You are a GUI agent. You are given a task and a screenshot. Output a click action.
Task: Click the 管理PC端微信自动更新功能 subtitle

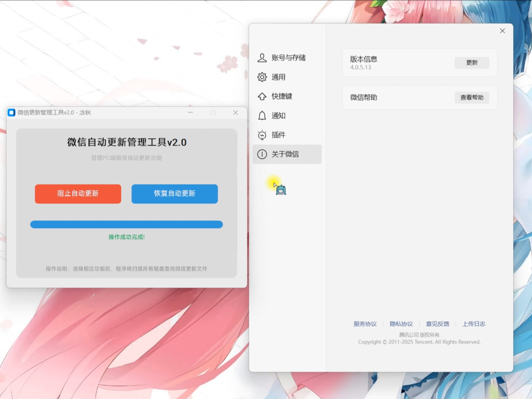[x=127, y=158]
